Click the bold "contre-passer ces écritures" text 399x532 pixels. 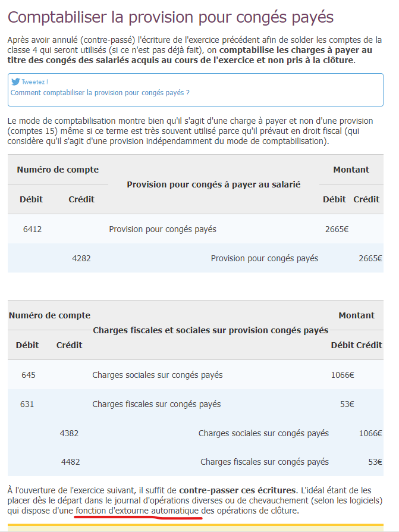click(237, 490)
